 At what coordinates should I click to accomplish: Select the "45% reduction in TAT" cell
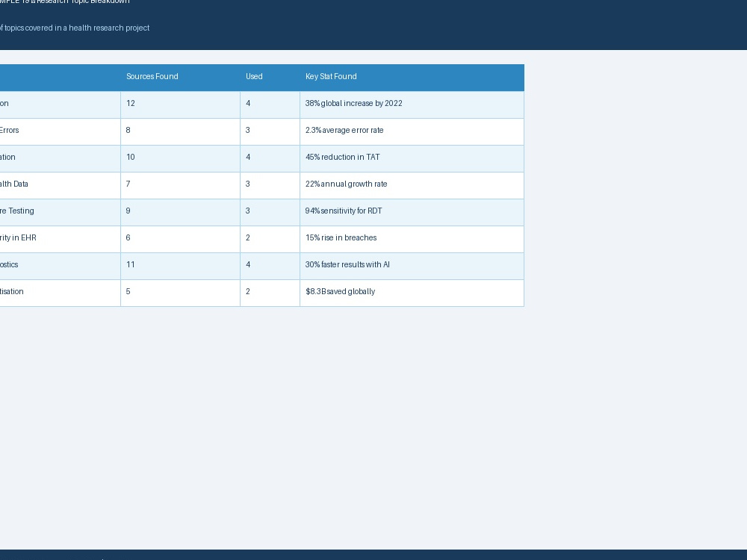click(412, 158)
